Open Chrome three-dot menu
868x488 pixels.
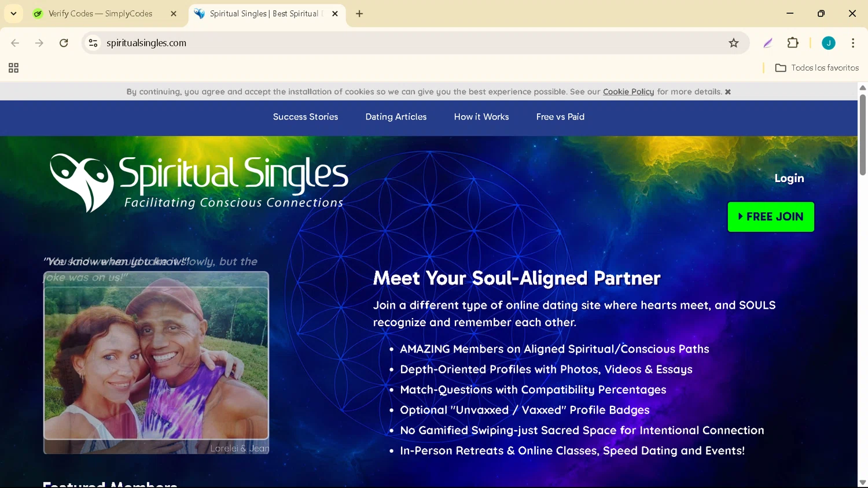point(853,43)
